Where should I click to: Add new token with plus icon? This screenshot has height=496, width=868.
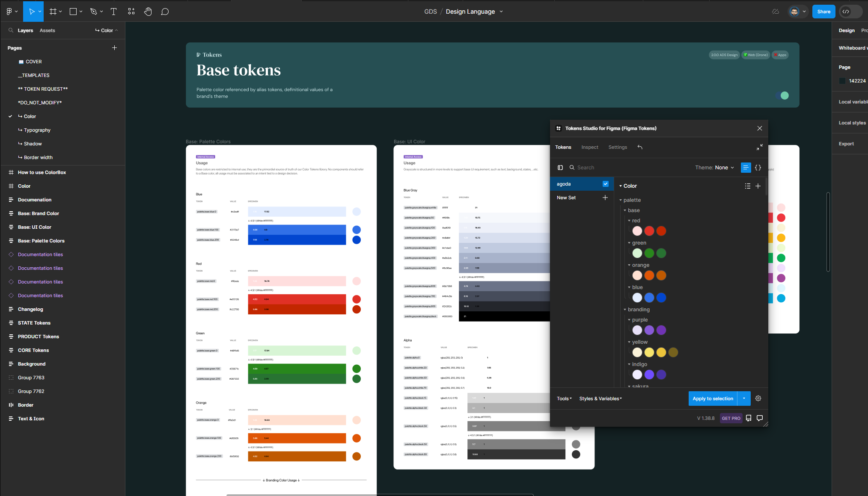tap(758, 186)
